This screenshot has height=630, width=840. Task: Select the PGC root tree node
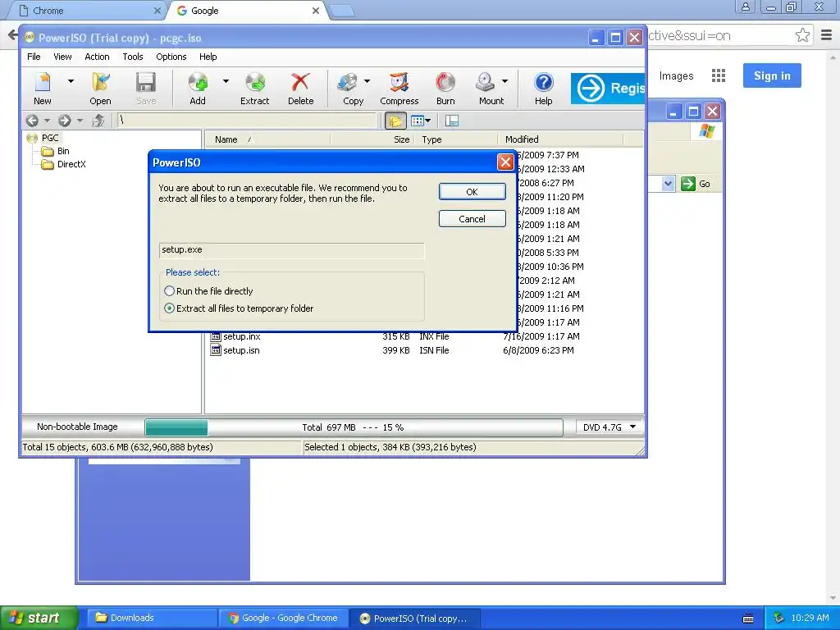[50, 138]
